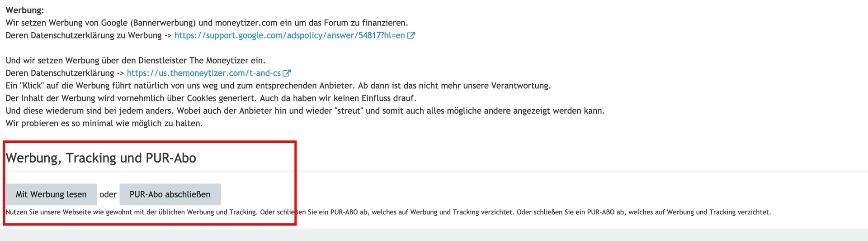
Task: Click the line starting Der Inhalt der Werbung
Action: 211,98
